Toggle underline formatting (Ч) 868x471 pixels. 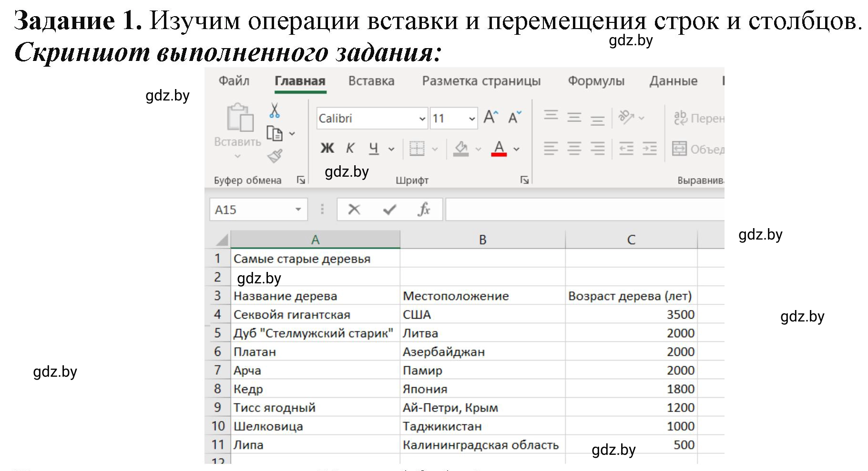(374, 149)
